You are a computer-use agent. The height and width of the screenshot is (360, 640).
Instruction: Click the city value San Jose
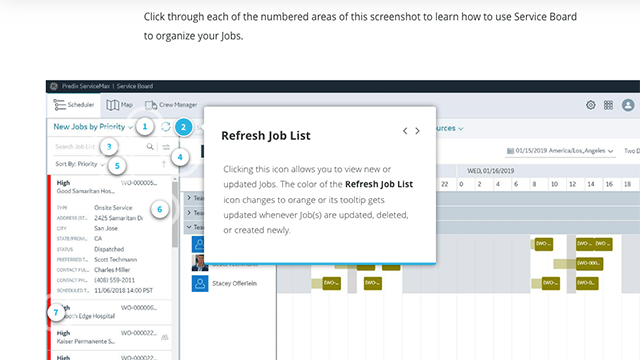coord(106,228)
